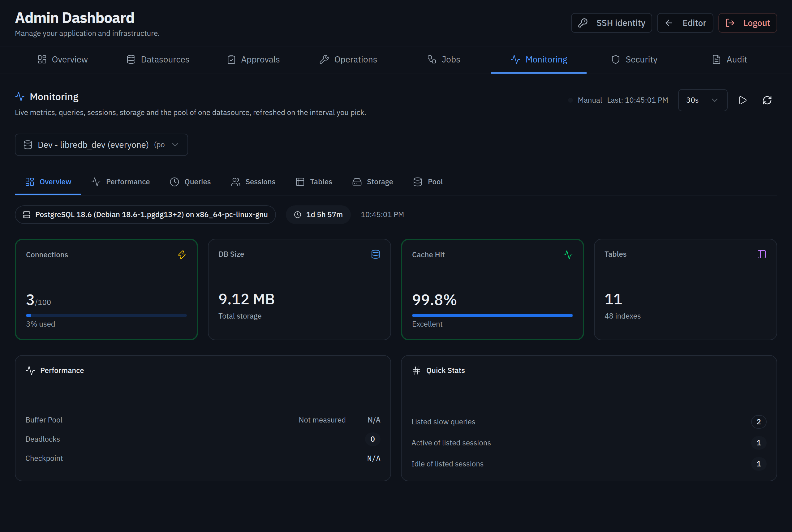This screenshot has height=532, width=792.
Task: Open the Storage sub-tab
Action: (372, 182)
